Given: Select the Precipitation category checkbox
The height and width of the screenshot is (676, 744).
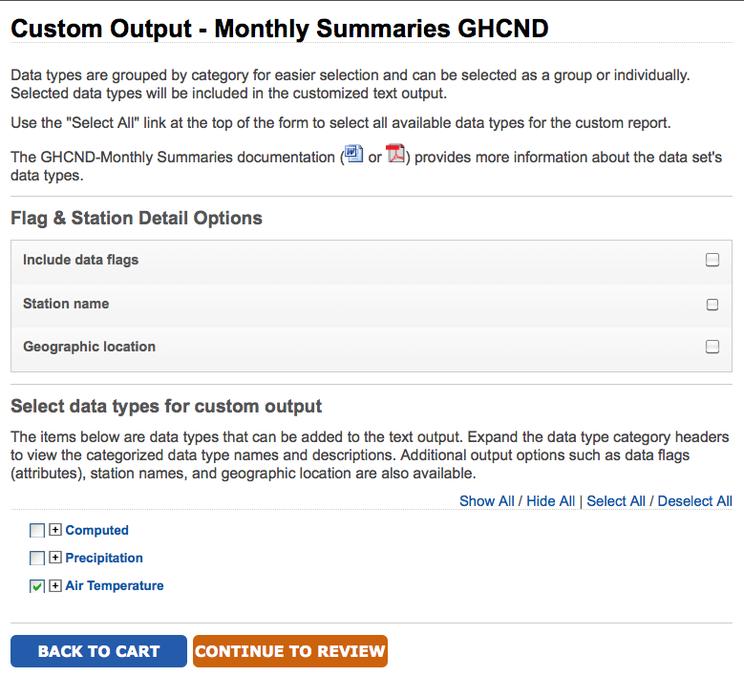Looking at the screenshot, I should (37, 558).
